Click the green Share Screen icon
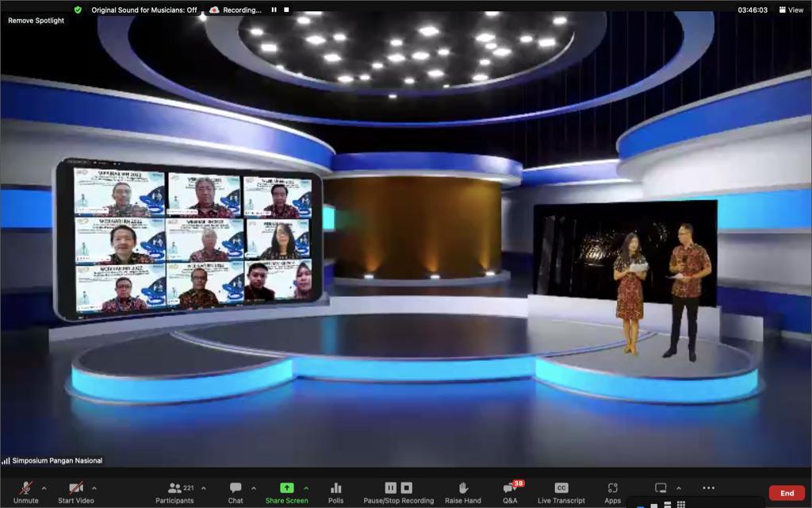 (x=286, y=488)
